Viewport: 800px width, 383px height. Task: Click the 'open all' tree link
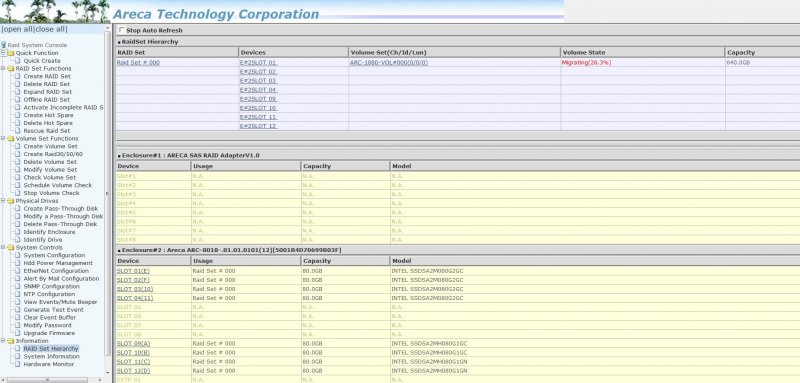17,30
